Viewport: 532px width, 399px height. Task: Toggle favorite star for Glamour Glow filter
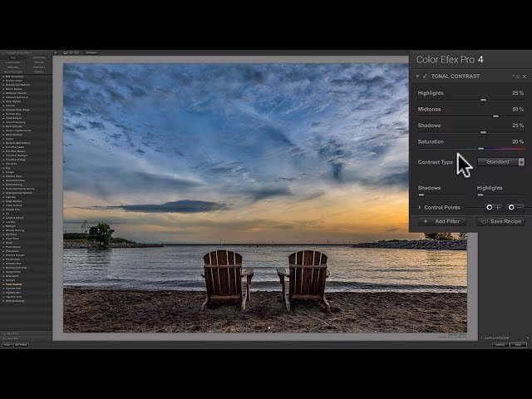click(x=3, y=176)
